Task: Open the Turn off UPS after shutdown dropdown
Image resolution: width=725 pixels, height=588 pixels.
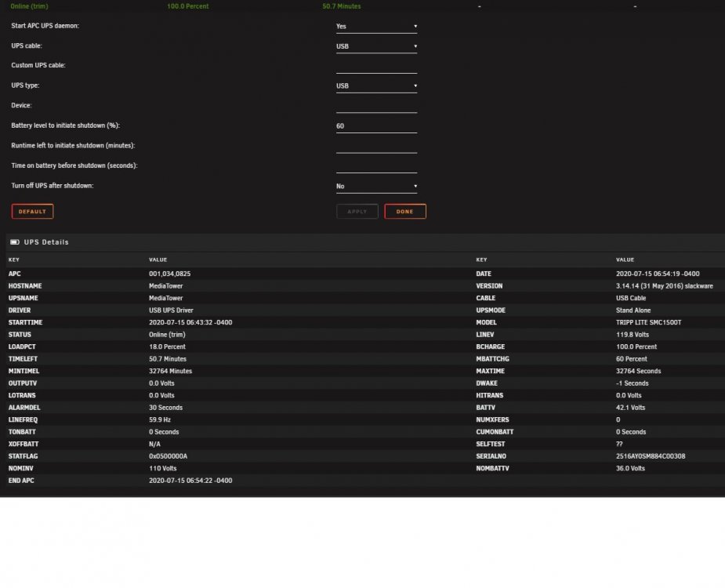Action: pyautogui.click(x=376, y=186)
